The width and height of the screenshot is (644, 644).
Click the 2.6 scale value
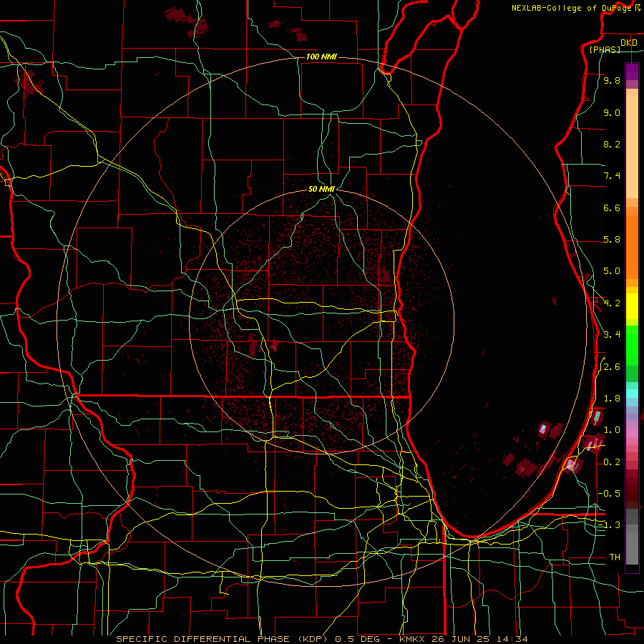click(x=612, y=367)
